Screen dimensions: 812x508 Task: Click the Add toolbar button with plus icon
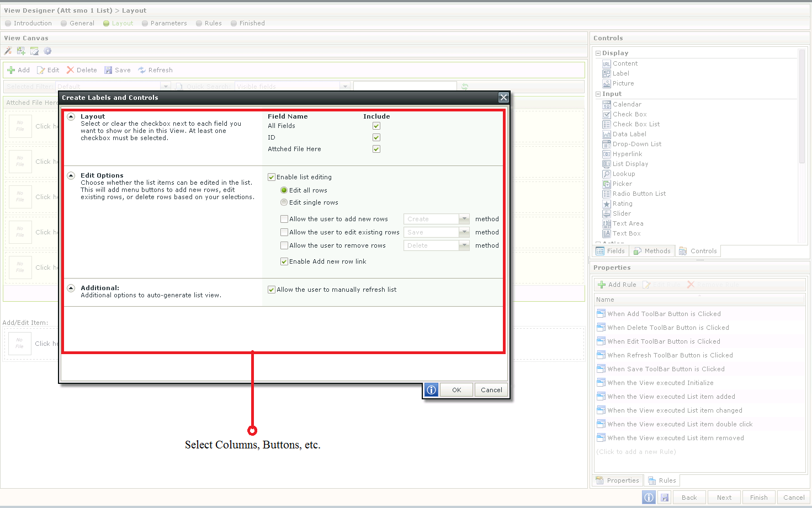(x=18, y=70)
